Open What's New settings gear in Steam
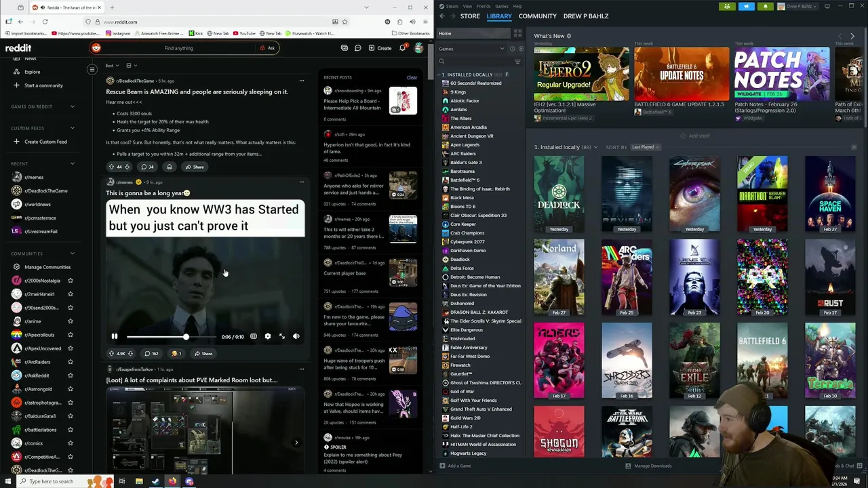868x488 pixels. coord(569,36)
